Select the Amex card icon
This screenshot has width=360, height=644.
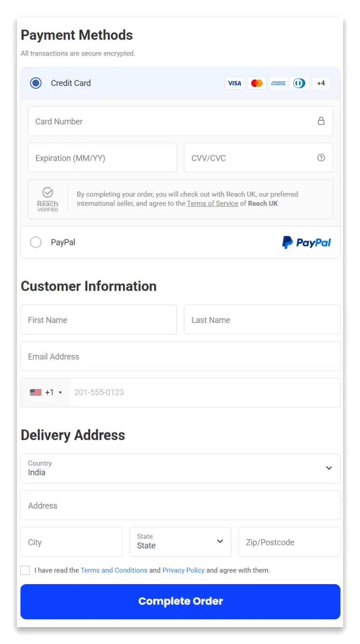[x=278, y=83]
